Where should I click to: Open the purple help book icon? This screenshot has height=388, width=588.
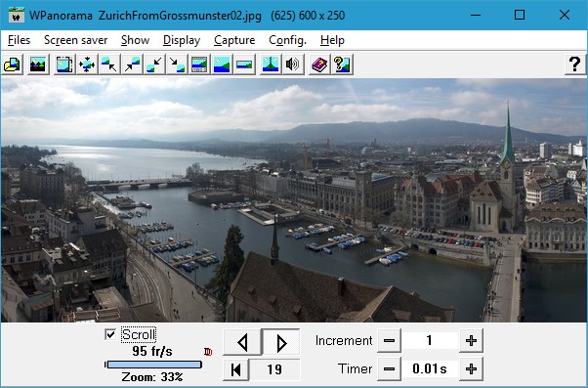coord(319,65)
